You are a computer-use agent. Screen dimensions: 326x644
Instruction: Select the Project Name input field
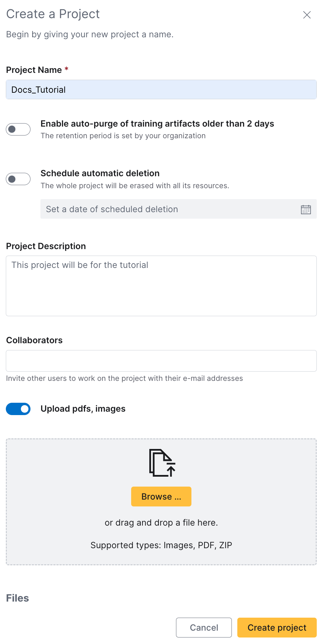tap(161, 89)
